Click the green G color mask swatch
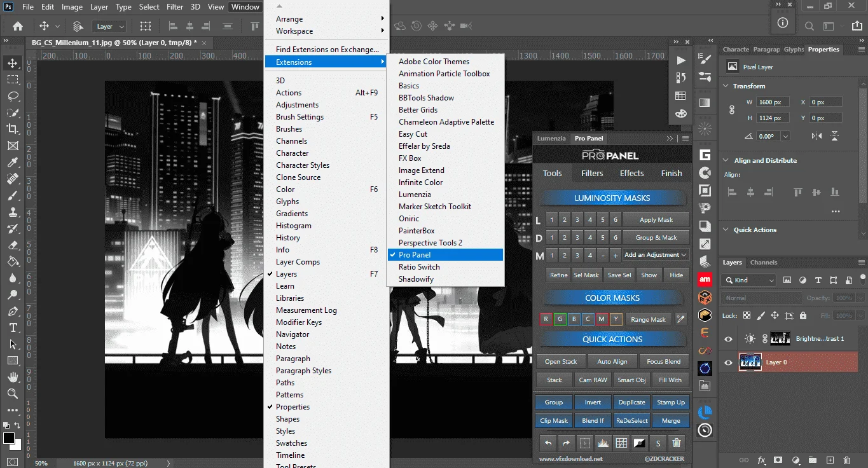Screen dimensions: 868x468 [560, 319]
